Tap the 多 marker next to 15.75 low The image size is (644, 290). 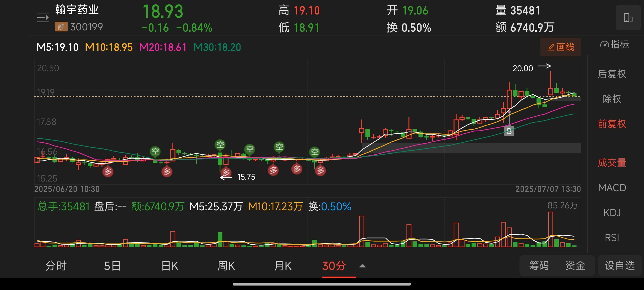pyautogui.click(x=226, y=172)
